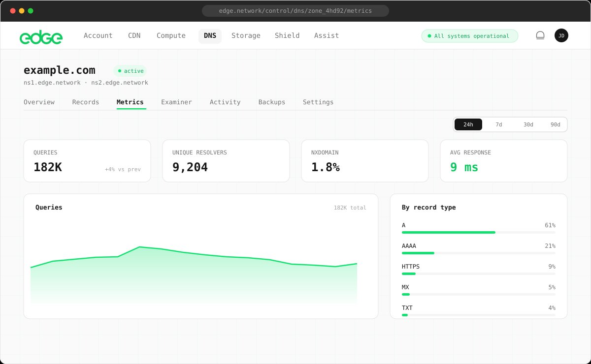Close the window with the red button

[x=13, y=11]
